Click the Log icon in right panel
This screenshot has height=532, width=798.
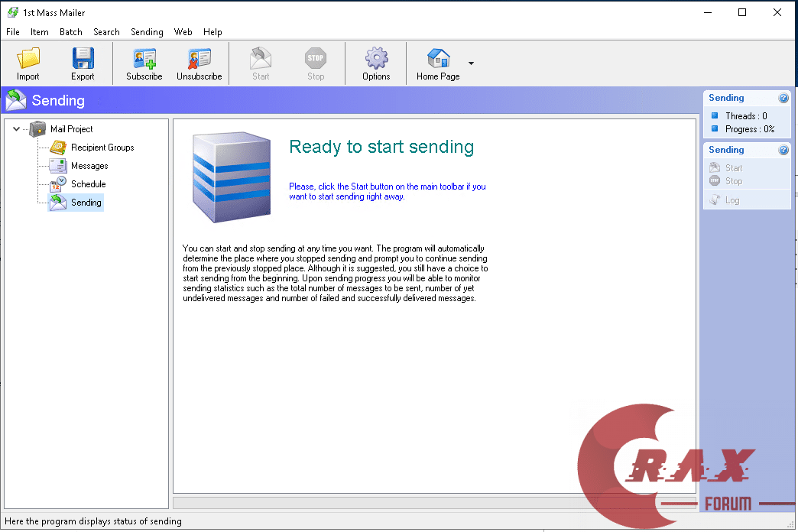(715, 200)
